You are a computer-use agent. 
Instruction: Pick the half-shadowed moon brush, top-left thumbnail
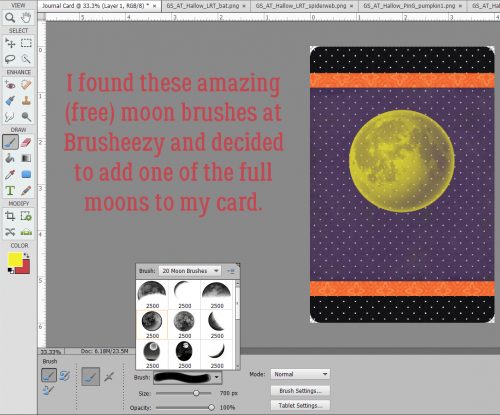(x=152, y=295)
